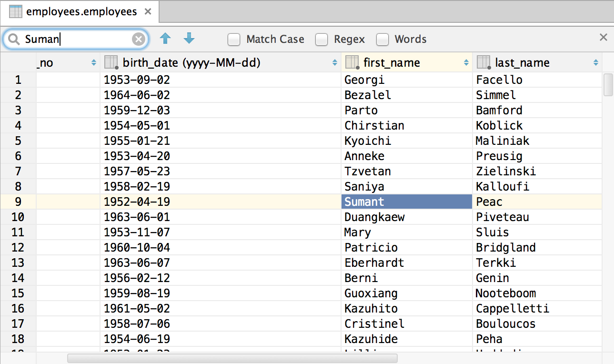
Task: Click first name Cristinel
Action: (374, 324)
